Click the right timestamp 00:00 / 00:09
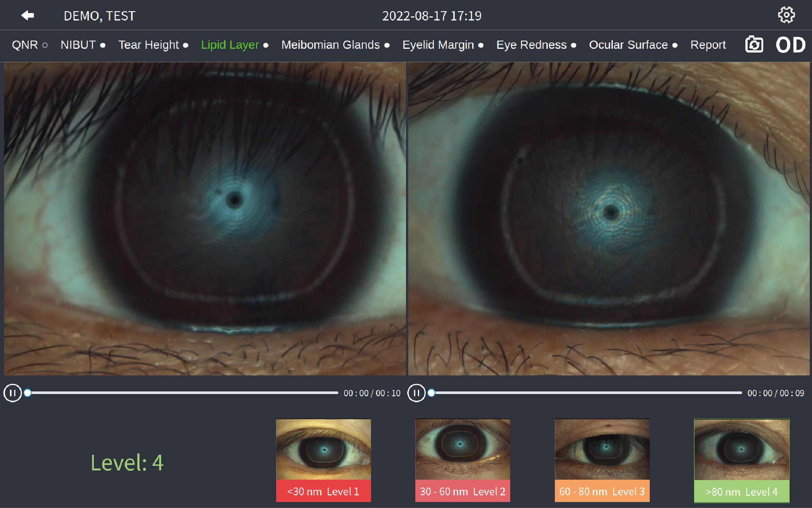This screenshot has height=508, width=812. pos(776,393)
